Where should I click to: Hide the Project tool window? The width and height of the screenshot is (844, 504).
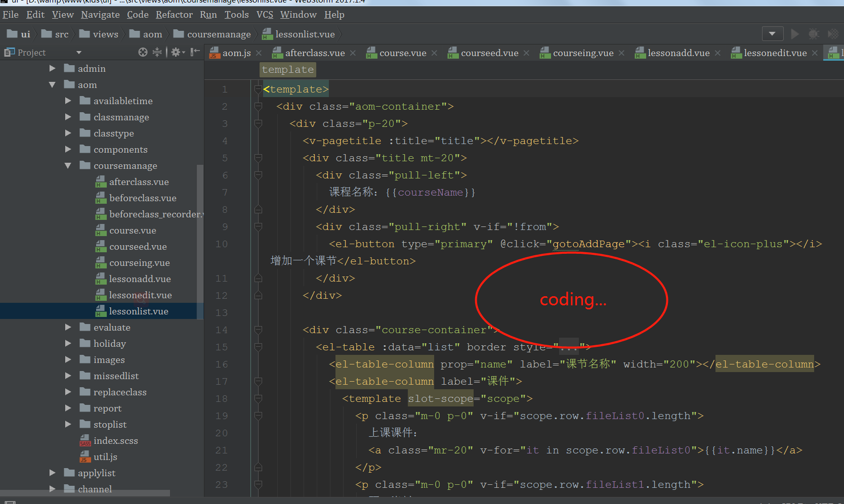point(195,52)
